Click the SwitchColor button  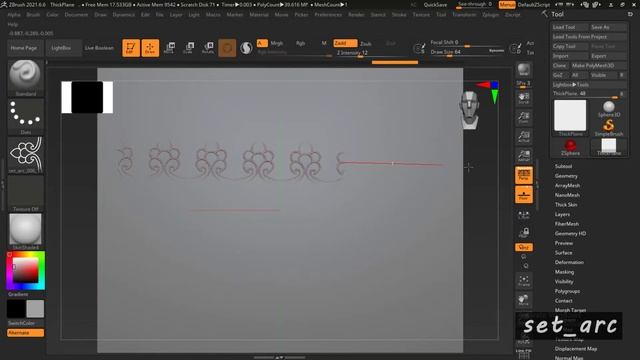[25, 323]
